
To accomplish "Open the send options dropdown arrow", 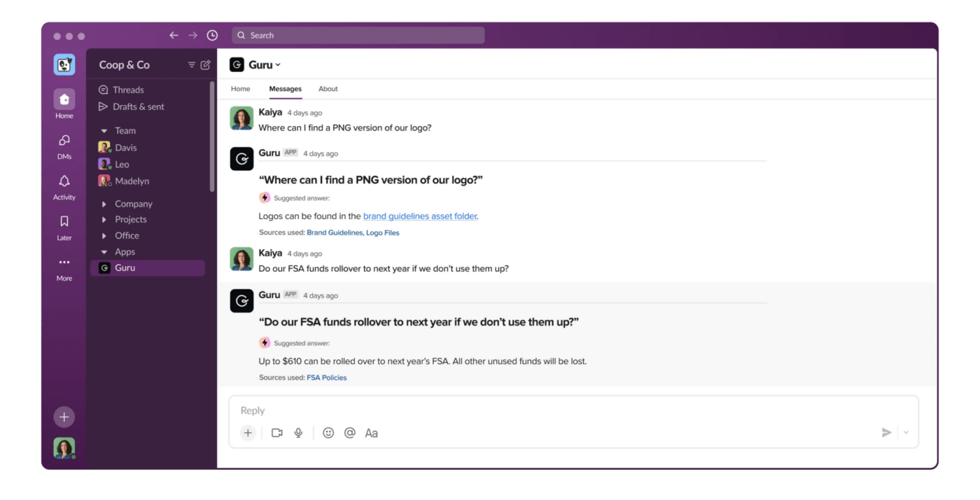I will point(906,433).
